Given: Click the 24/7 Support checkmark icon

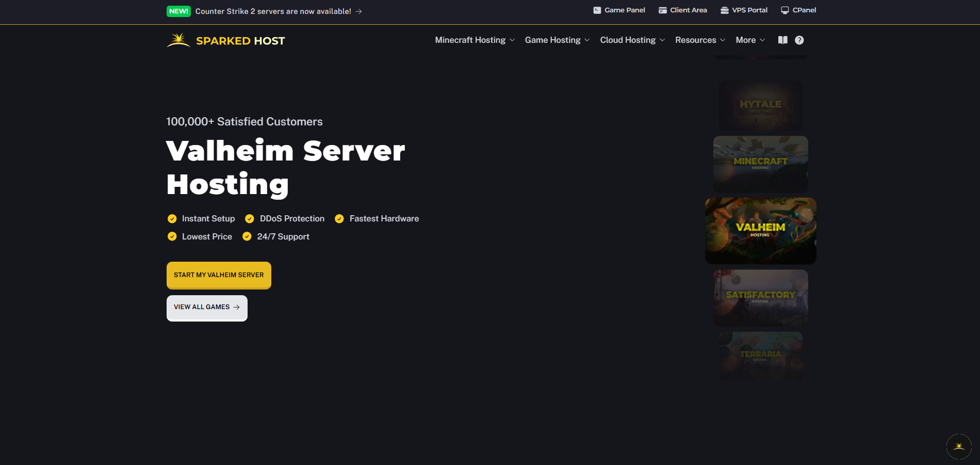Looking at the screenshot, I should (247, 236).
